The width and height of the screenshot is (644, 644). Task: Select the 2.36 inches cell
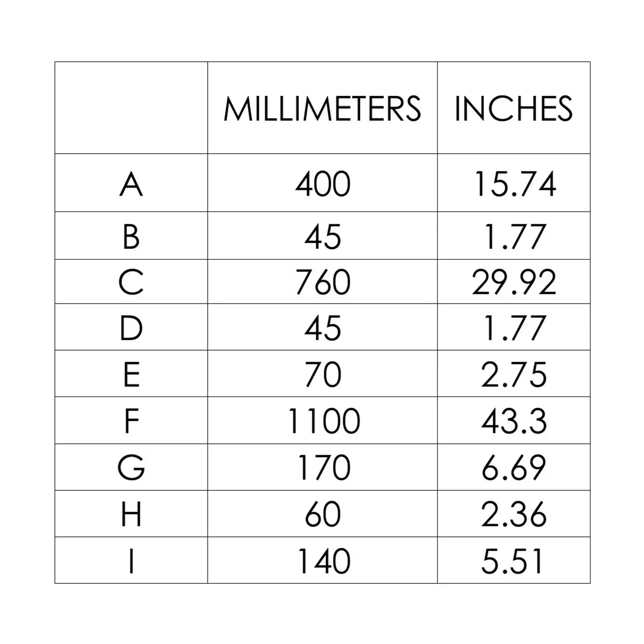click(514, 514)
